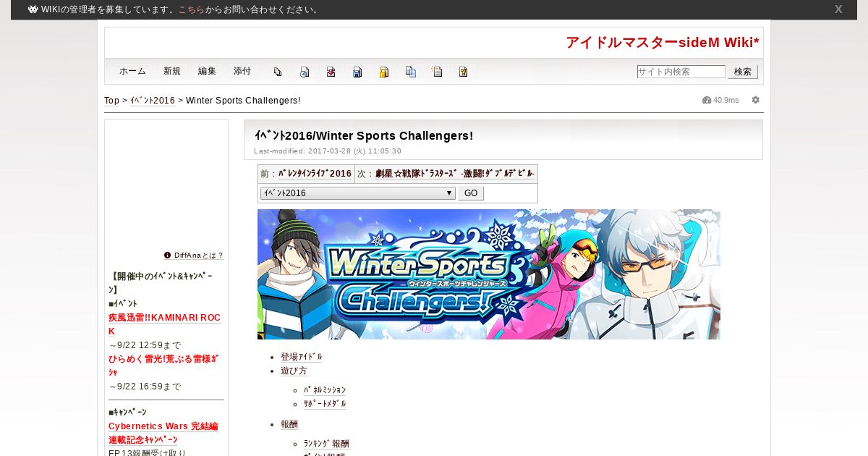Viewport: 868px width, 456px height.
Task: Focus the サイト内検索 search field
Action: pyautogui.click(x=681, y=72)
